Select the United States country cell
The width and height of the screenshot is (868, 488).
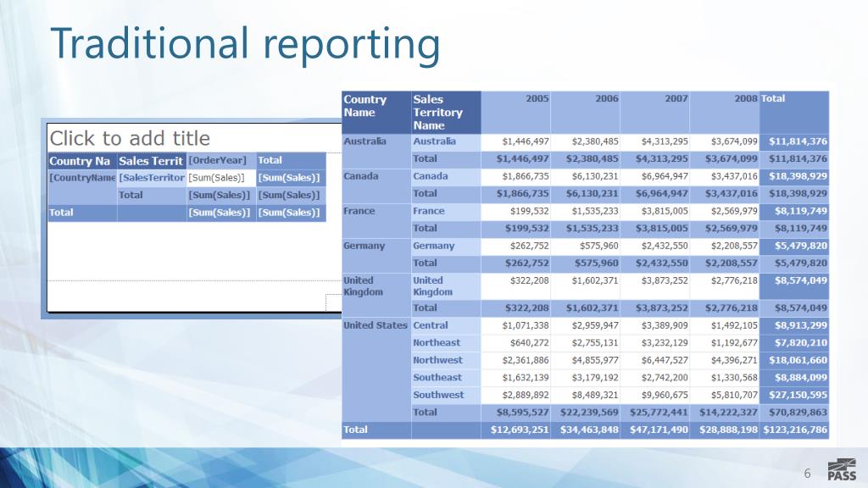click(376, 369)
